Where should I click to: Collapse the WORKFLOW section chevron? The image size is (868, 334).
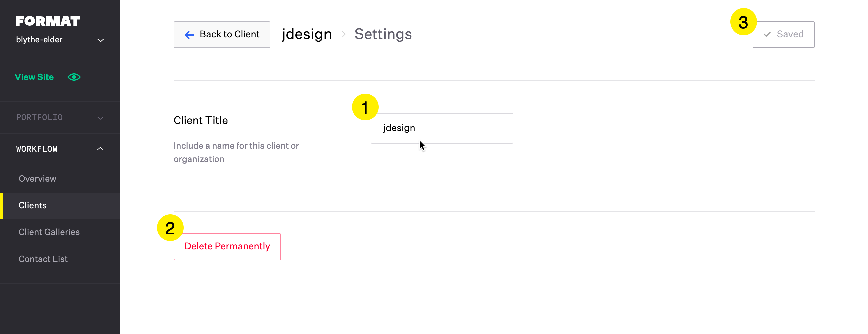point(100,149)
